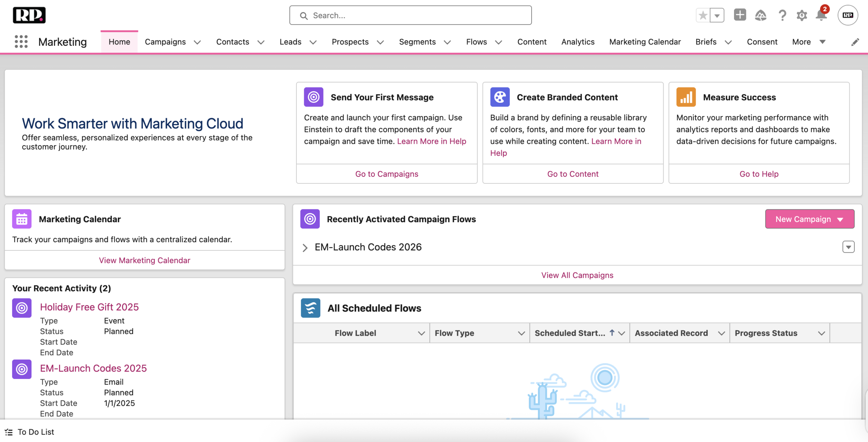This screenshot has width=868, height=442.
Task: Open the Marketing Calendar tab
Action: [x=645, y=42]
